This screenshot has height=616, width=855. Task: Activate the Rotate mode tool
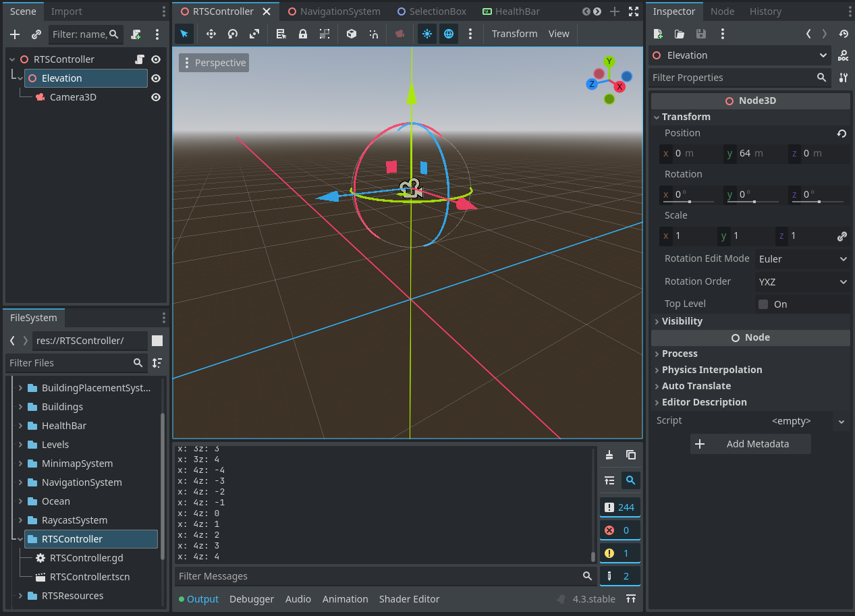tap(232, 33)
